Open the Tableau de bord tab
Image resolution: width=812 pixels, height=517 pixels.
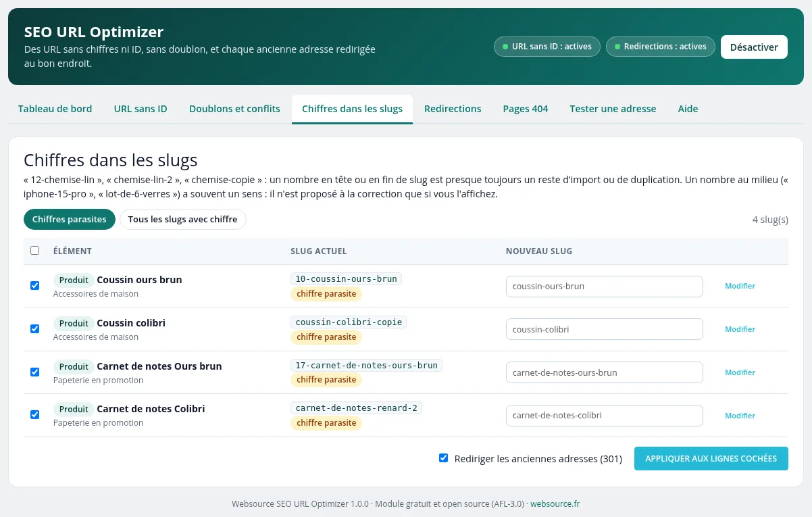click(55, 109)
